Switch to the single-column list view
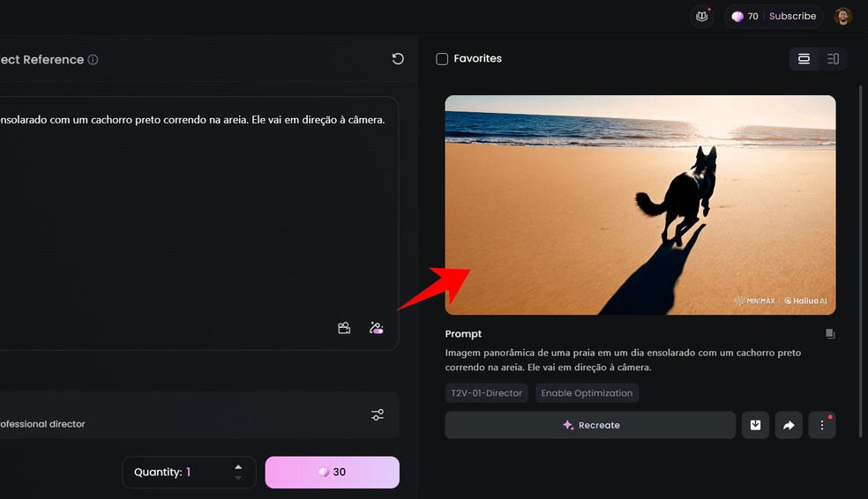 (x=804, y=59)
